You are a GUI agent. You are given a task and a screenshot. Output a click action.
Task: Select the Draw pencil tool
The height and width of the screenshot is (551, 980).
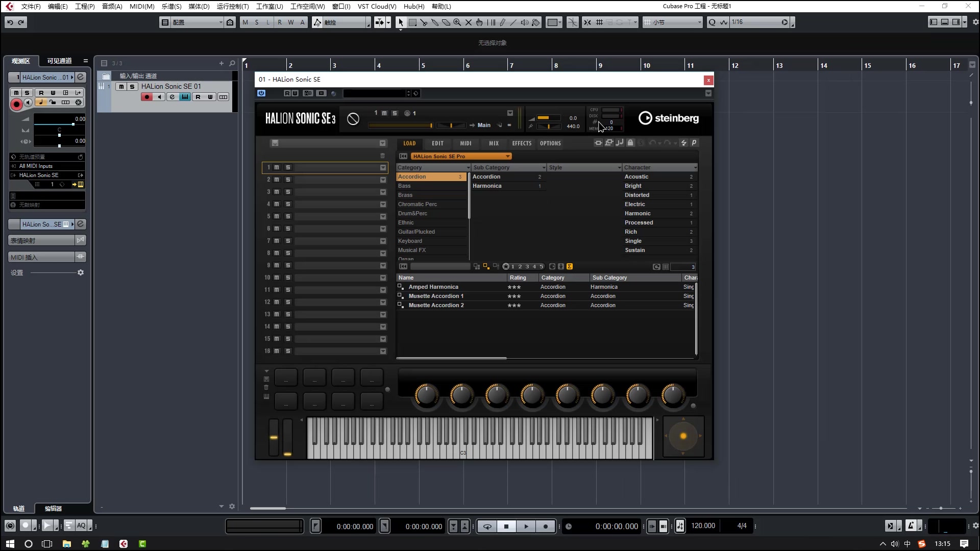click(502, 22)
